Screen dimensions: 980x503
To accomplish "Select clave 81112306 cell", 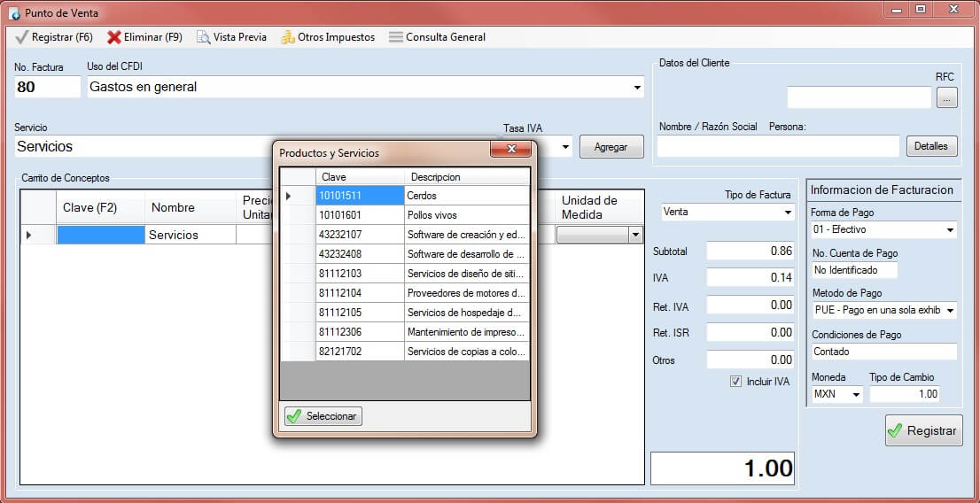I will click(360, 331).
